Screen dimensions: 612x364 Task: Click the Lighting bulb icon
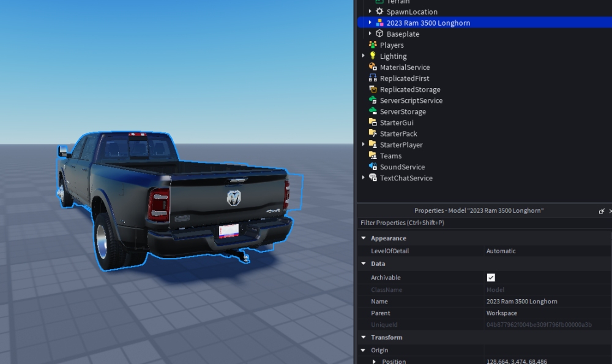[373, 56]
